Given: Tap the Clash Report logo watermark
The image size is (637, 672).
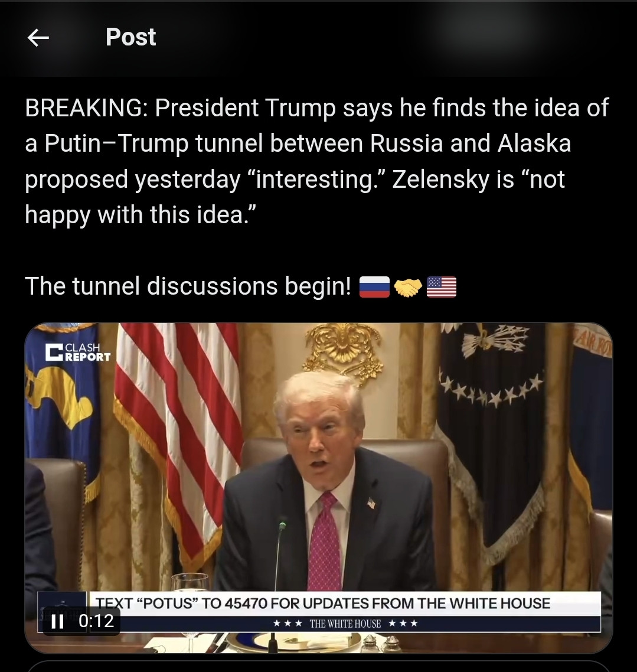Looking at the screenshot, I should point(78,353).
